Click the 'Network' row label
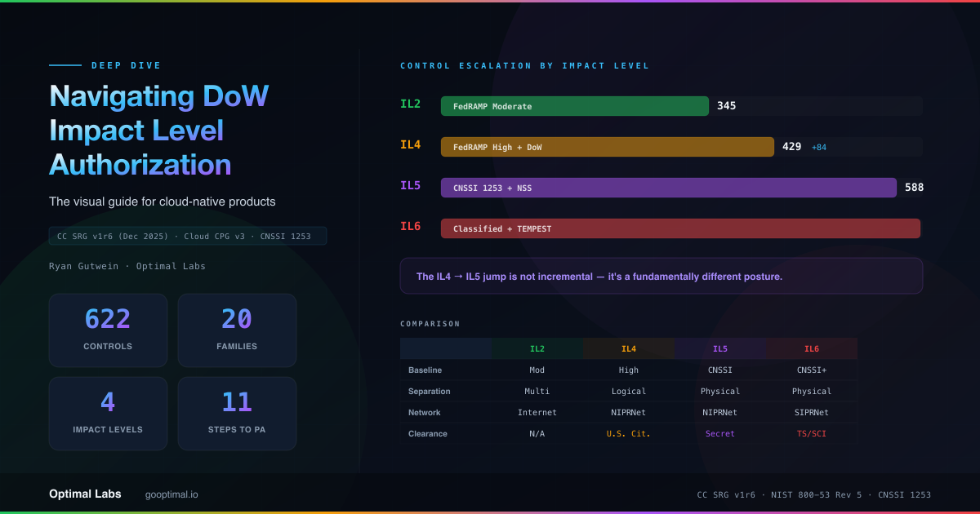The image size is (980, 514). (425, 413)
